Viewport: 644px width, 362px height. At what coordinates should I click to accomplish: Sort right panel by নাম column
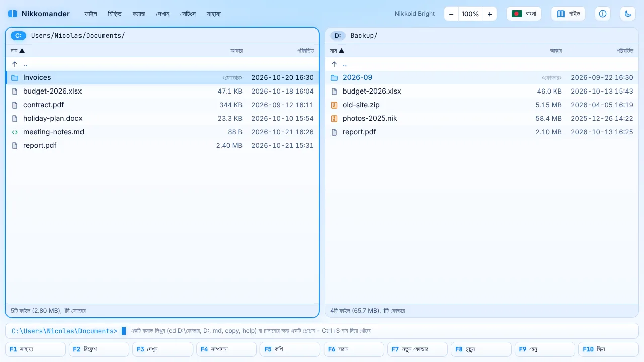(x=337, y=51)
